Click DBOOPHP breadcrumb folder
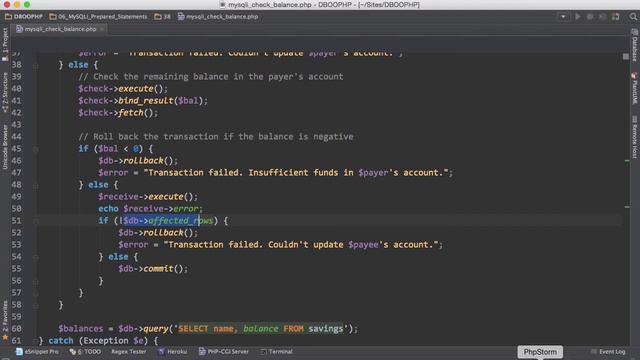640x360 pixels. [x=24, y=17]
